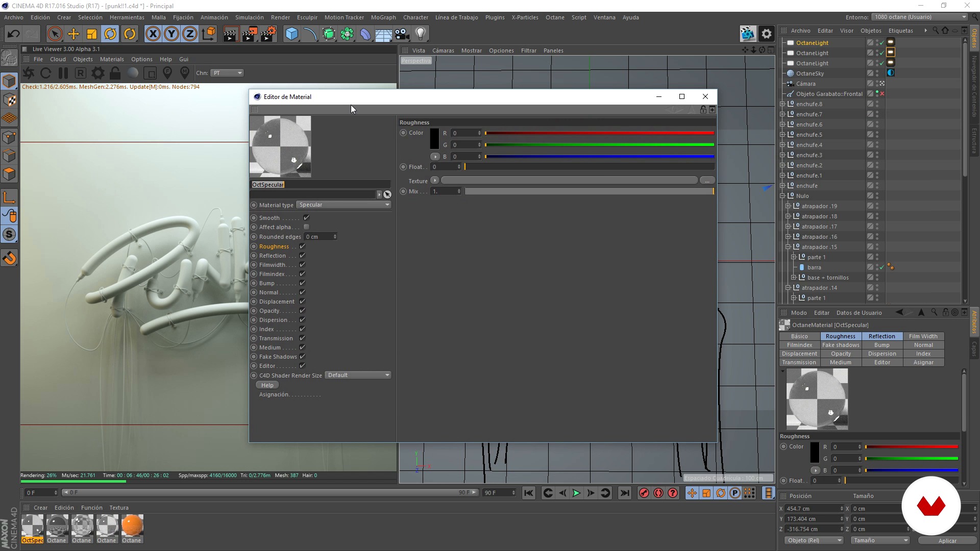Open the Entorno layout dropdown
980x551 pixels.
pos(920,17)
